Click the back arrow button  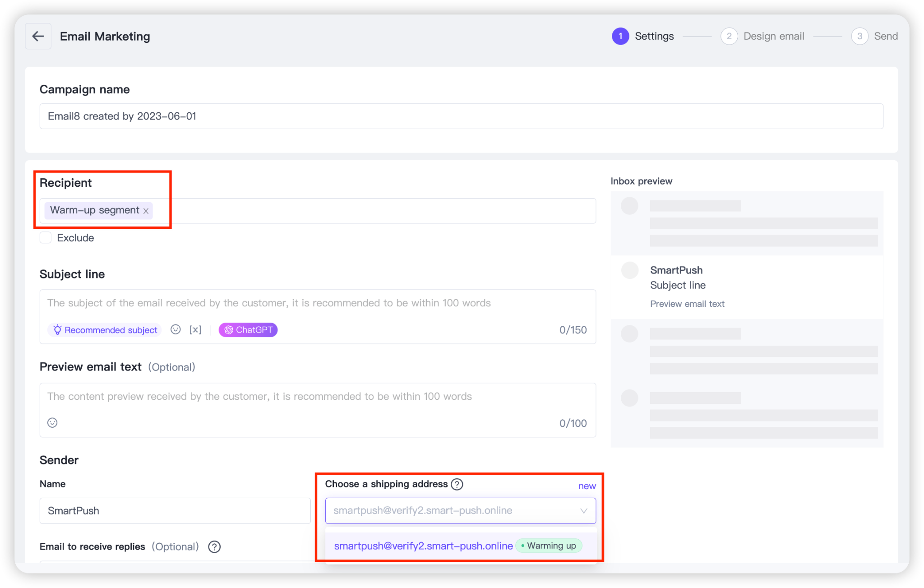pyautogui.click(x=38, y=36)
